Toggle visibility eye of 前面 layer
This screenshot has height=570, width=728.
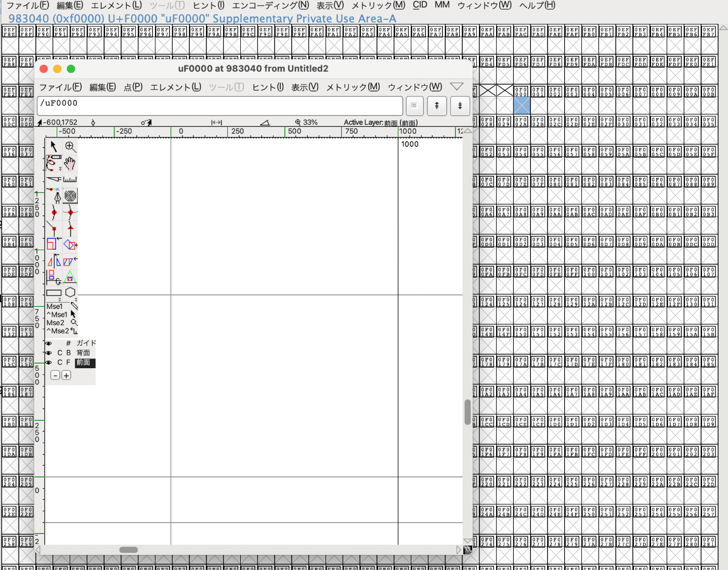pos(49,362)
